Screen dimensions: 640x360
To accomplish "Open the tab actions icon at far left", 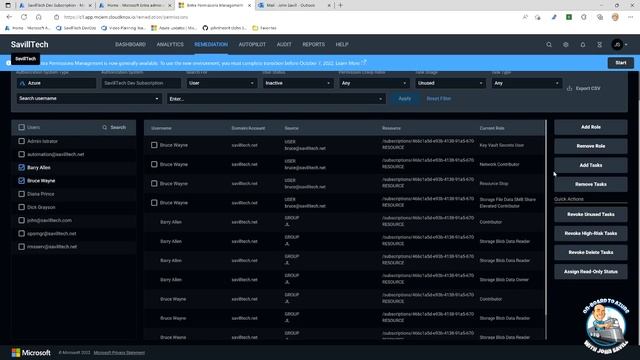I will click(x=8, y=5).
